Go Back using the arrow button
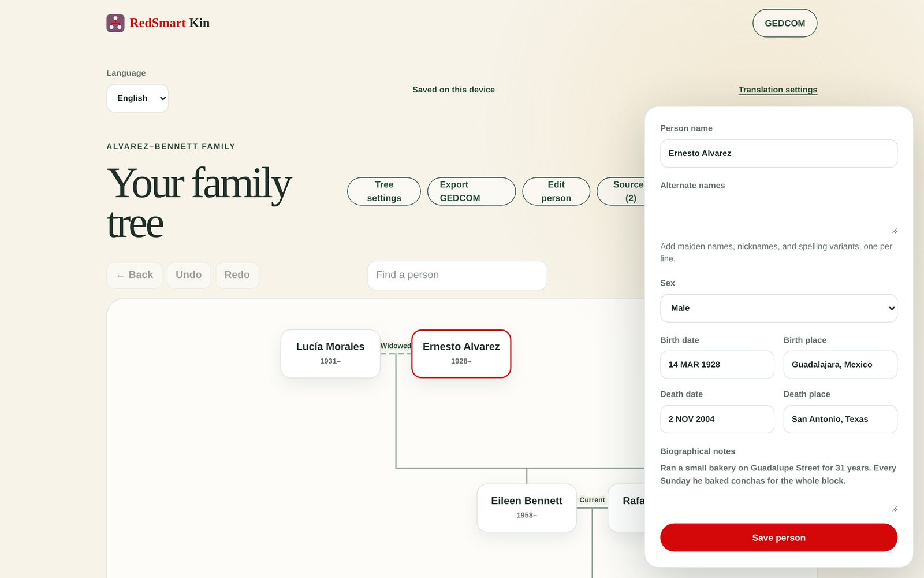The height and width of the screenshot is (578, 924). point(135,275)
